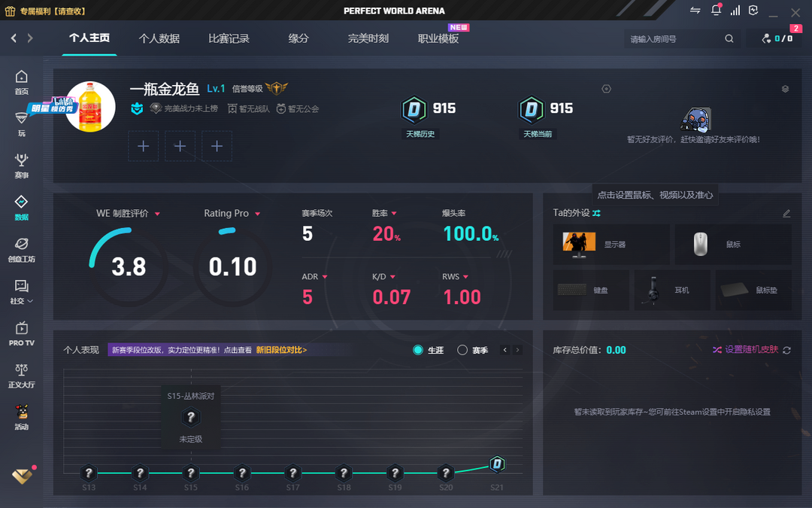The height and width of the screenshot is (508, 812).
Task: Click the 天梯当前 rank D badge
Action: [532, 109]
